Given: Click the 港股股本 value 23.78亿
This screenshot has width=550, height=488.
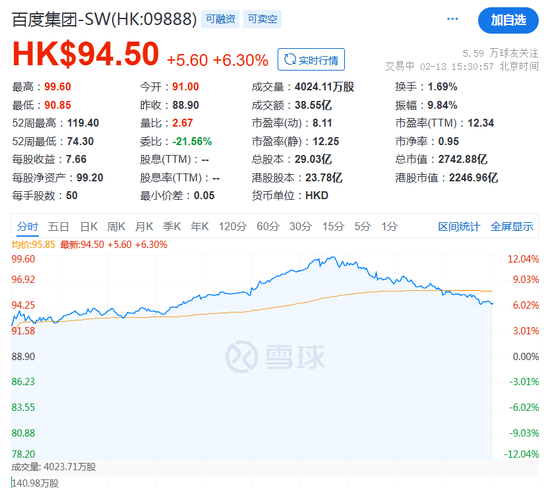Looking at the screenshot, I should (x=324, y=178).
